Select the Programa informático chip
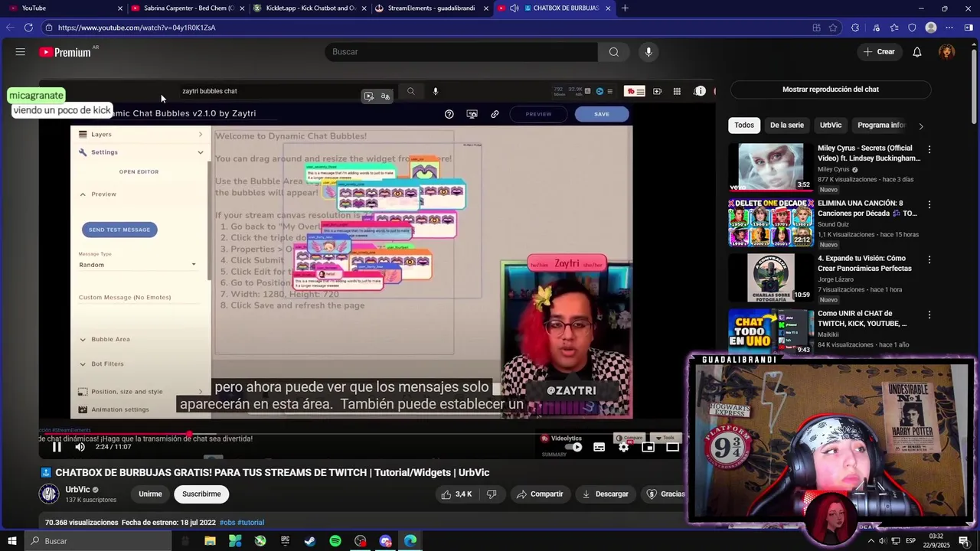 pyautogui.click(x=880, y=126)
